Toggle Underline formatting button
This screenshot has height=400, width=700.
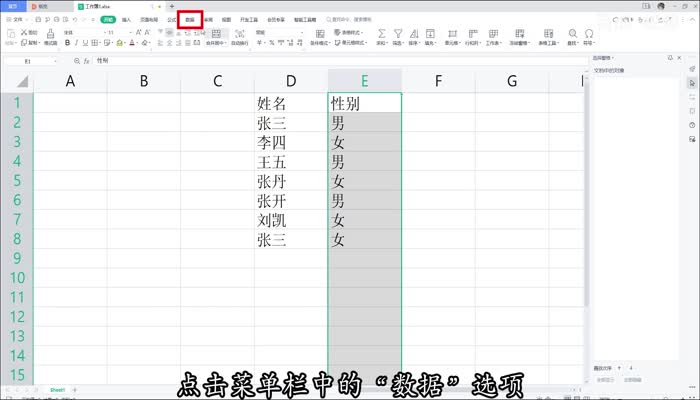click(82, 44)
